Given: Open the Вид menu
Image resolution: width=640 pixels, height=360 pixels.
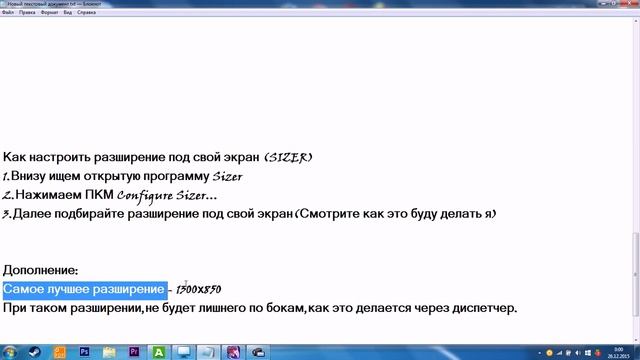Looking at the screenshot, I should tap(68, 13).
